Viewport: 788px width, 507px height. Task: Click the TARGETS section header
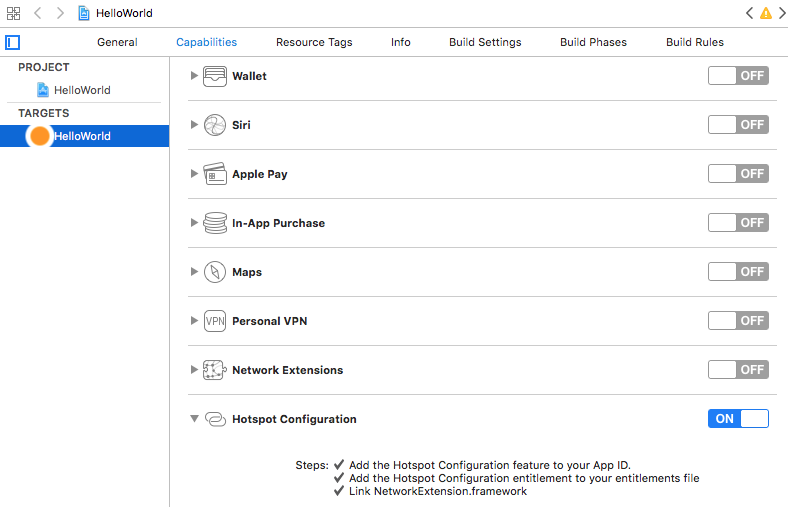(44, 113)
